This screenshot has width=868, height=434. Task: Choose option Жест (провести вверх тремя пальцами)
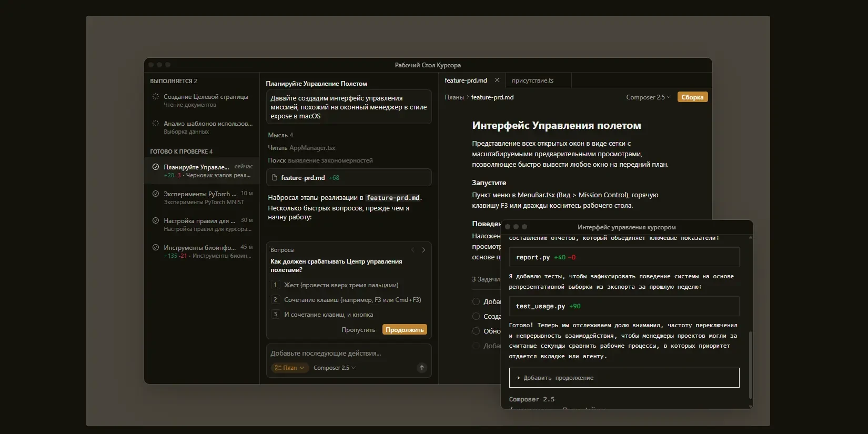[x=348, y=285]
